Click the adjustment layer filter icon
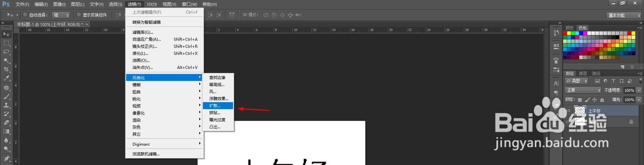This screenshot has height=165, width=644. [x=605, y=81]
